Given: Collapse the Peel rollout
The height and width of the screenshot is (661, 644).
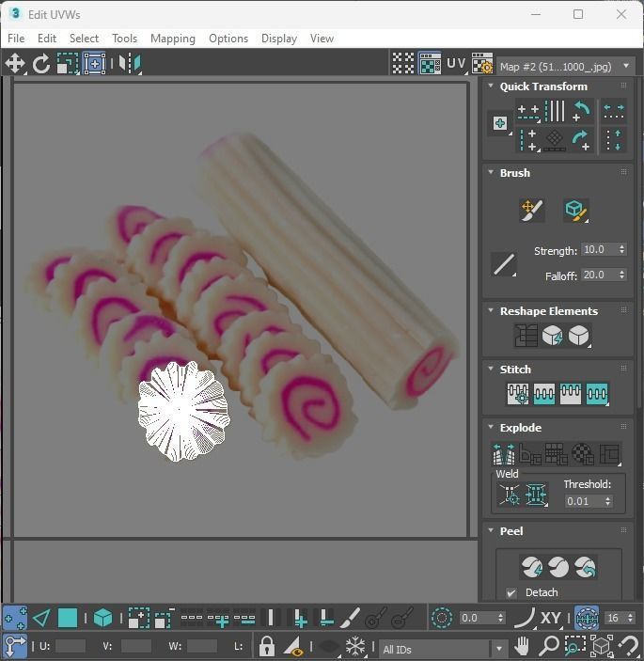Looking at the screenshot, I should click(491, 530).
